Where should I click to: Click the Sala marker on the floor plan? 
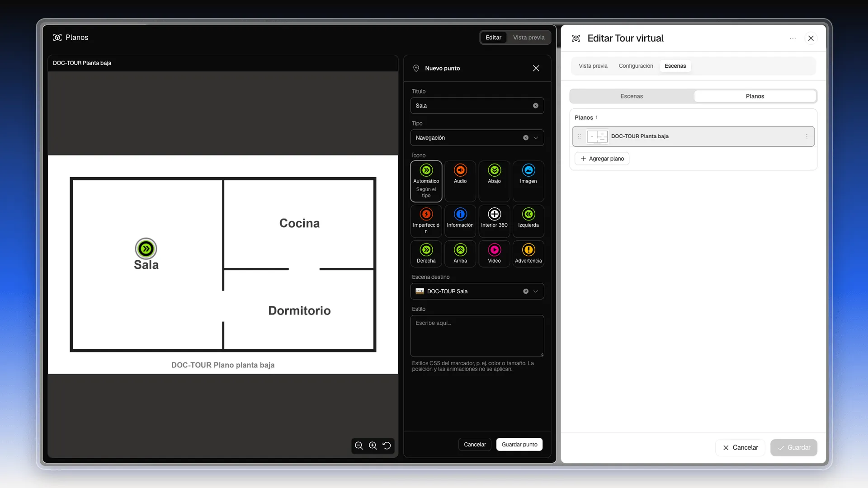tap(146, 249)
